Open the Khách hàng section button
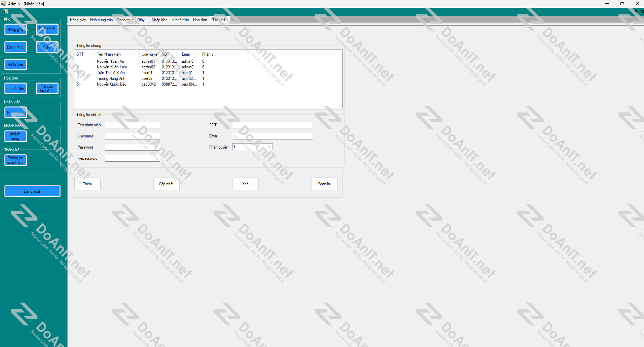This screenshot has width=644, height=347. click(15, 136)
